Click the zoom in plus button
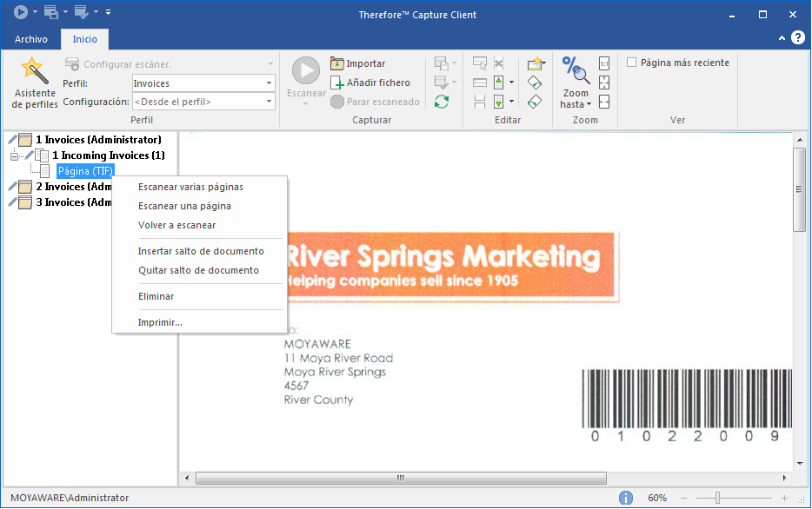This screenshot has width=812, height=509. coord(784,498)
